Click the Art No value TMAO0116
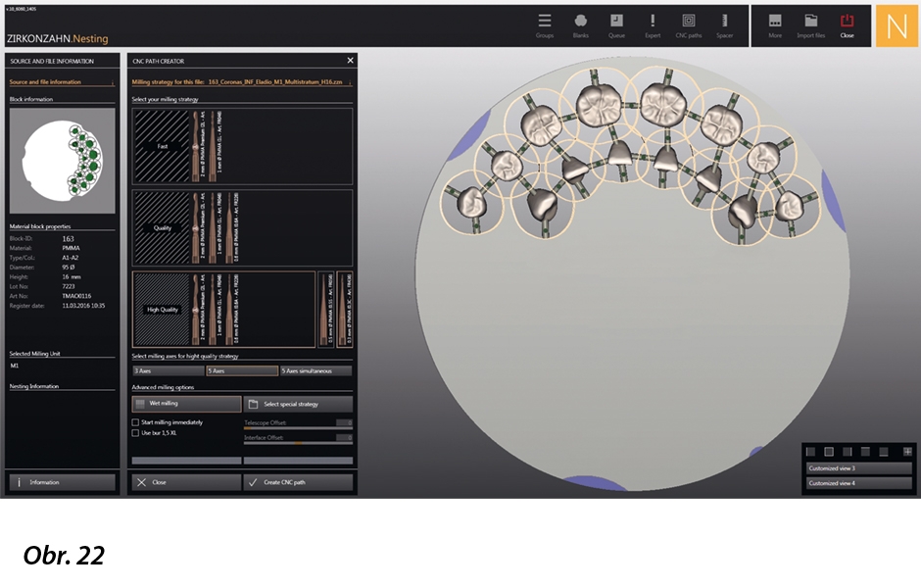This screenshot has height=588, width=921. click(77, 296)
